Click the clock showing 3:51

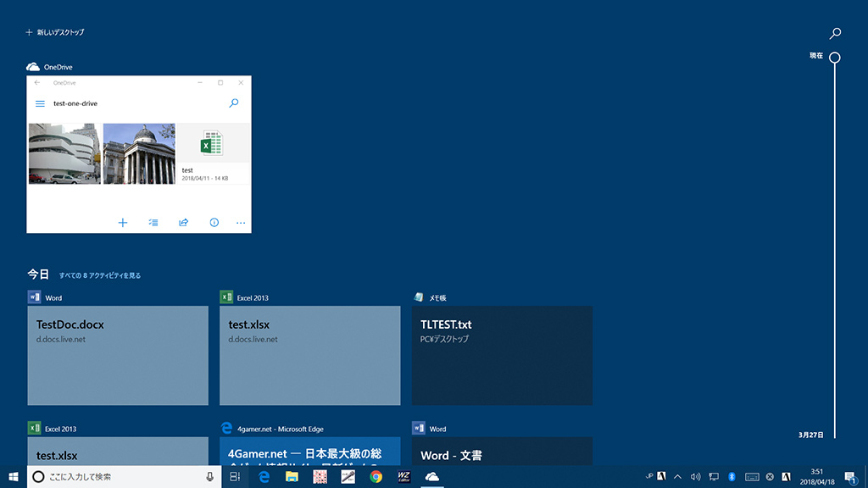tap(817, 471)
